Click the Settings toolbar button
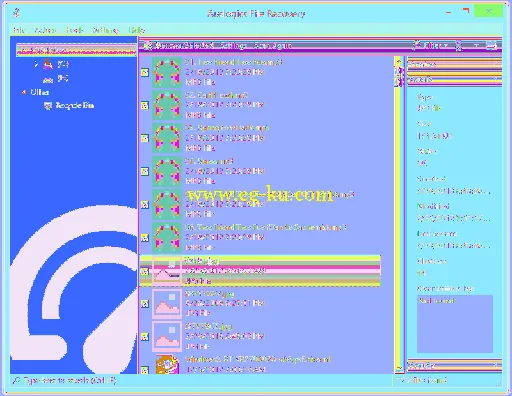This screenshot has width=512, height=396. coord(233,45)
